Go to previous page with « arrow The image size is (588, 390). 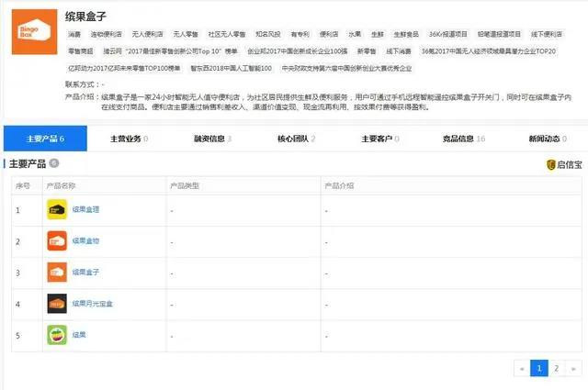click(x=522, y=369)
